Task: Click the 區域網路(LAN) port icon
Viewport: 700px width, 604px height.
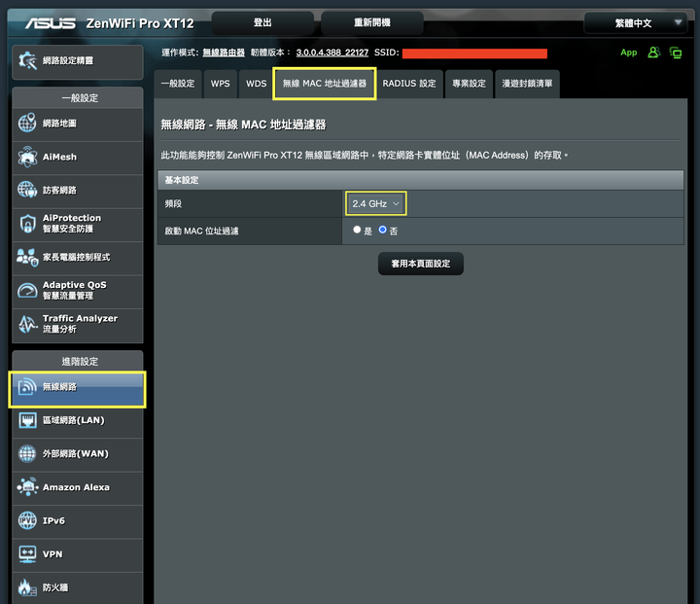Action: [27, 420]
